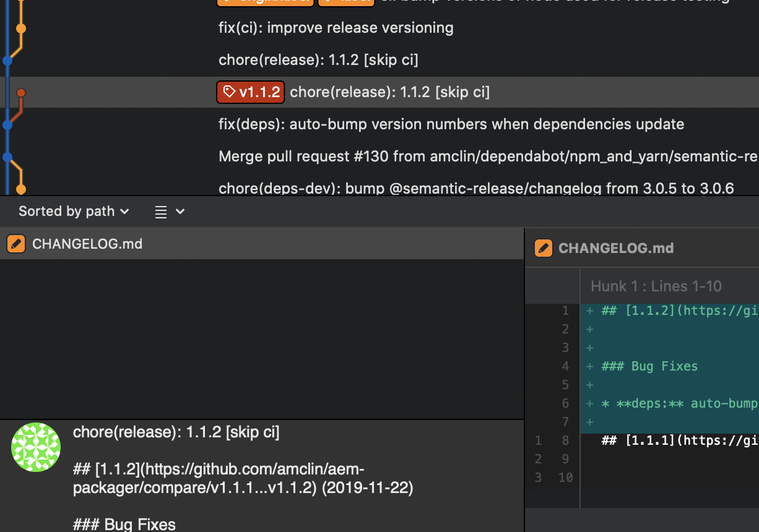
Task: Open the view options chevron in the file list toolbar
Action: 179,211
